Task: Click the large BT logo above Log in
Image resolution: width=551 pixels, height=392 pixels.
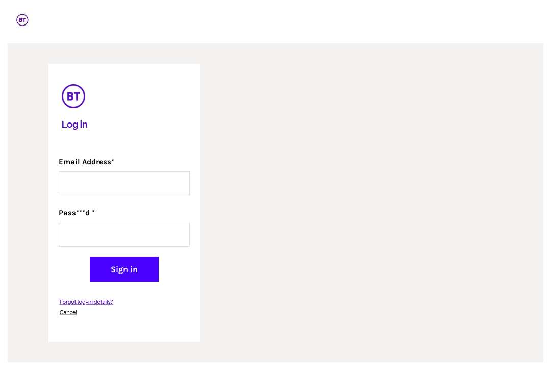Action: click(73, 96)
